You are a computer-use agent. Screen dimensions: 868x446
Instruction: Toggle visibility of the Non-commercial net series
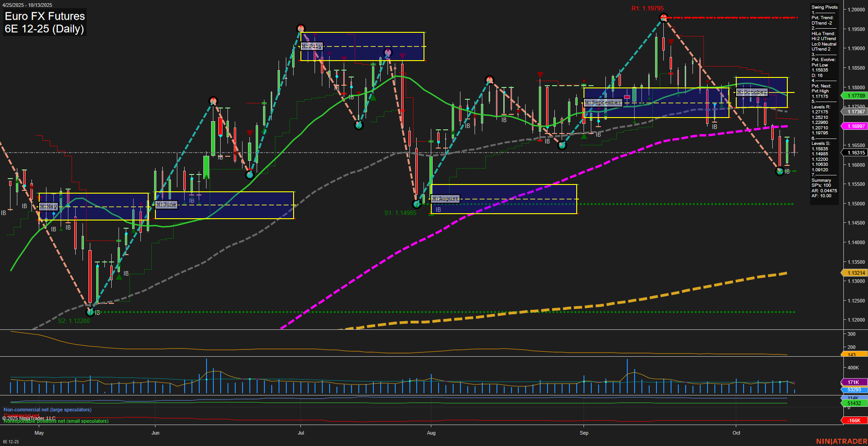pos(47,410)
